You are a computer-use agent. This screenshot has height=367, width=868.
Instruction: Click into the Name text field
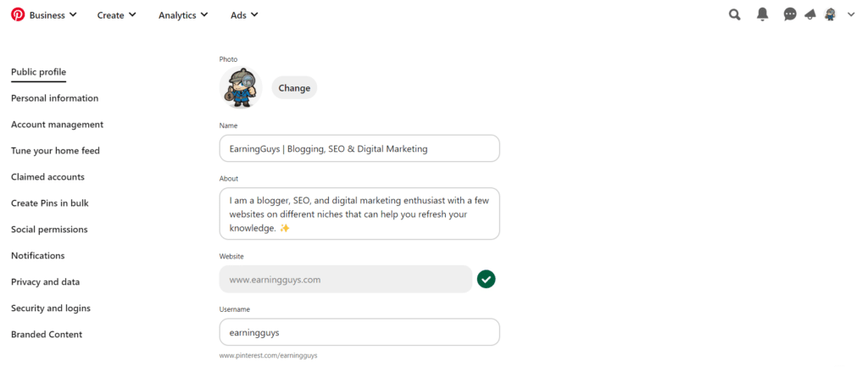pyautogui.click(x=359, y=148)
